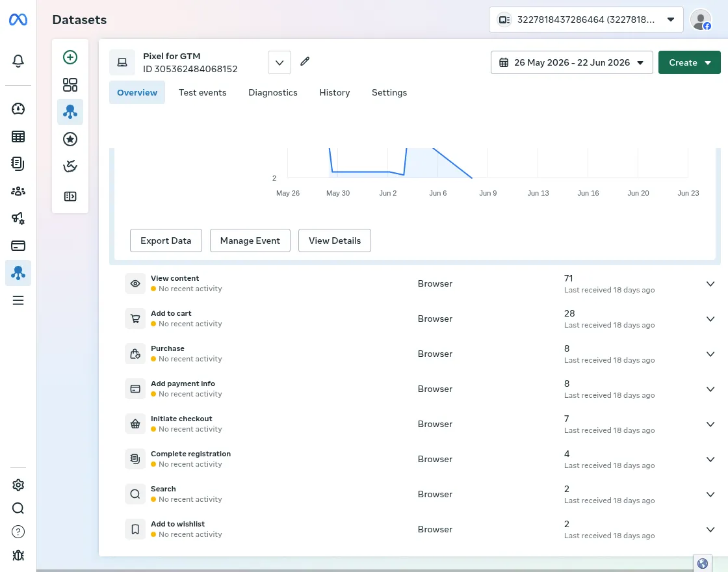Screen dimensions: 728x572
Task: Switch to the Overview tab
Action: pos(137,92)
